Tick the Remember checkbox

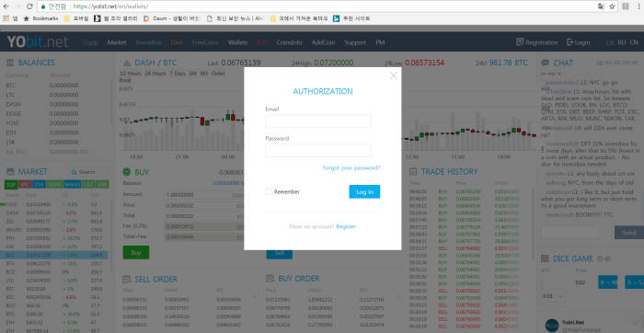pos(269,191)
